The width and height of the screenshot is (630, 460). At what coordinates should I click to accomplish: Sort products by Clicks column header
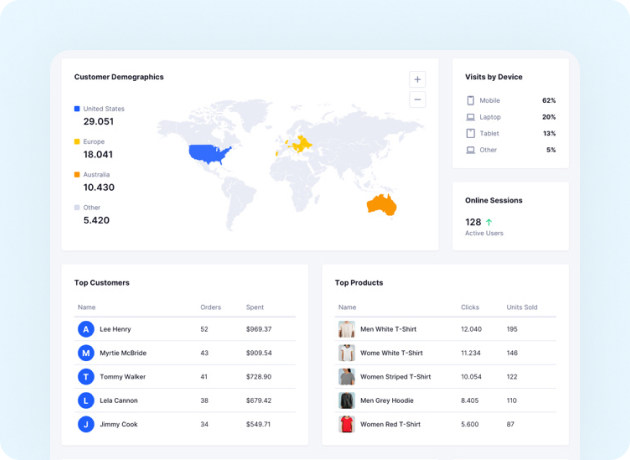click(470, 307)
